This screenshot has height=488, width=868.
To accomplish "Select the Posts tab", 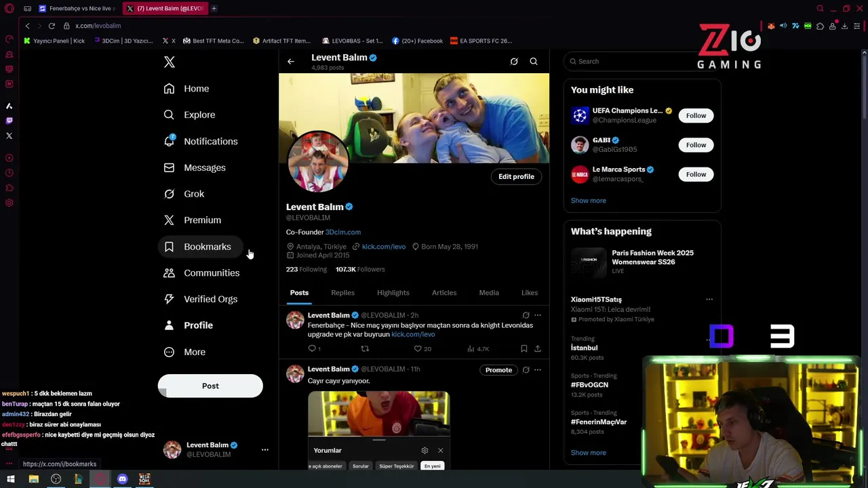I will click(299, 293).
